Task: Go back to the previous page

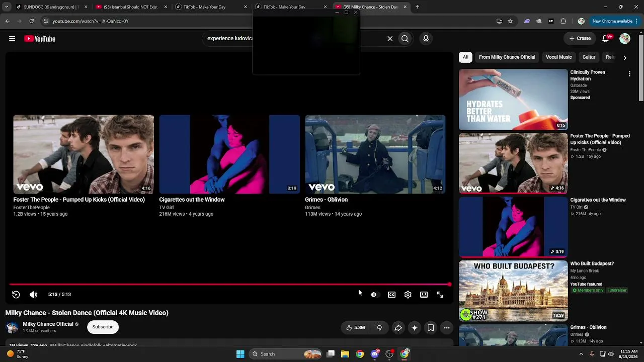Action: tap(8, 21)
